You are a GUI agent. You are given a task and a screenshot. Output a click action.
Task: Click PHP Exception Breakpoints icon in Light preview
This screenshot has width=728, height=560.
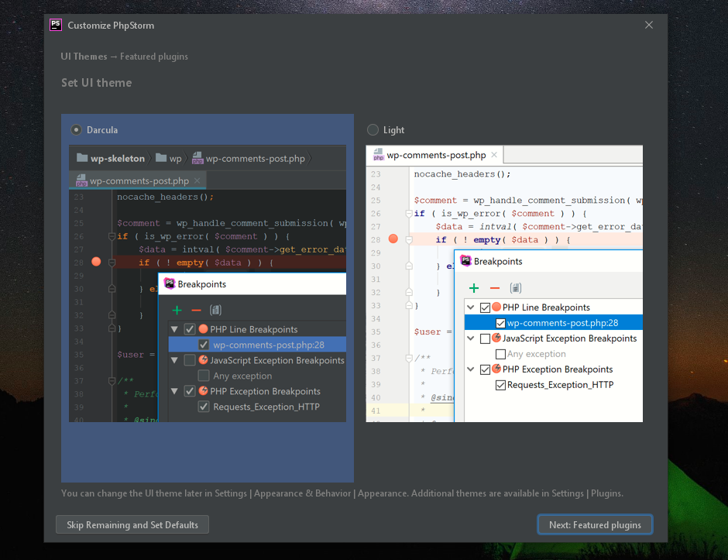[496, 369]
